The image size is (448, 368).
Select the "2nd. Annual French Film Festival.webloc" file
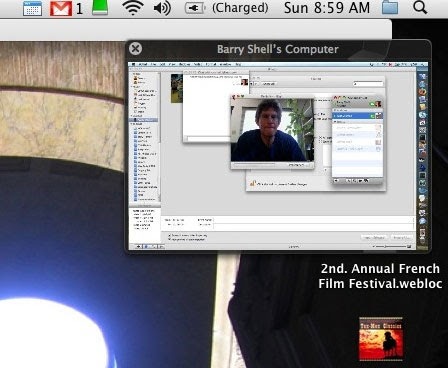click(380, 276)
